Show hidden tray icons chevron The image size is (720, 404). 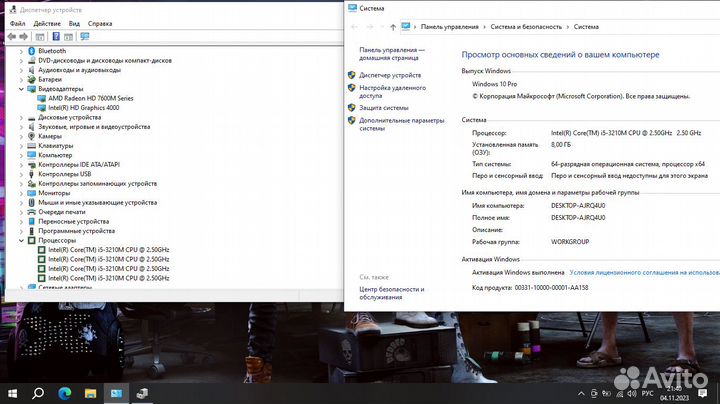581,394
